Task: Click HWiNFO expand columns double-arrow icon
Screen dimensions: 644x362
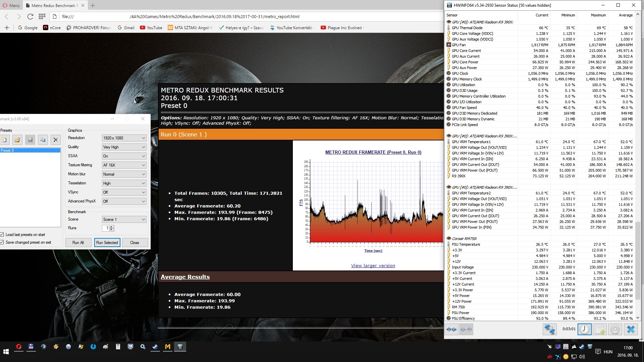Action: tap(451, 329)
